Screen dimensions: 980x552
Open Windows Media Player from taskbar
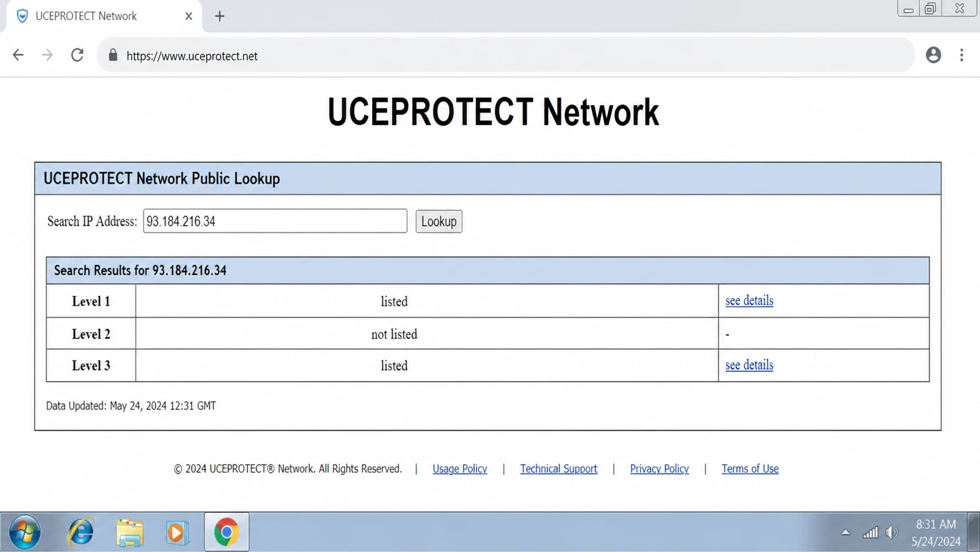click(x=177, y=532)
